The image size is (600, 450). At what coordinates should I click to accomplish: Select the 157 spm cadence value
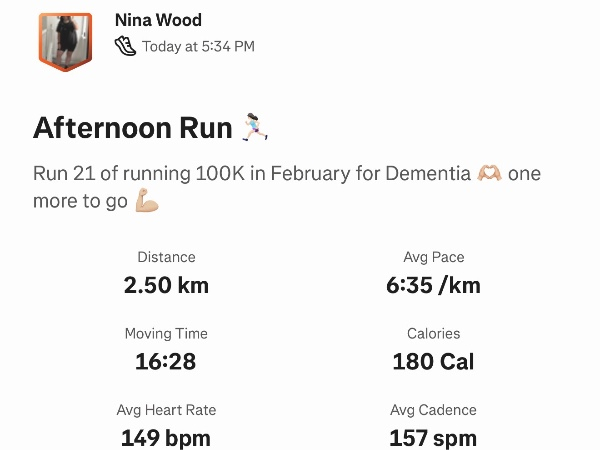coord(433,437)
